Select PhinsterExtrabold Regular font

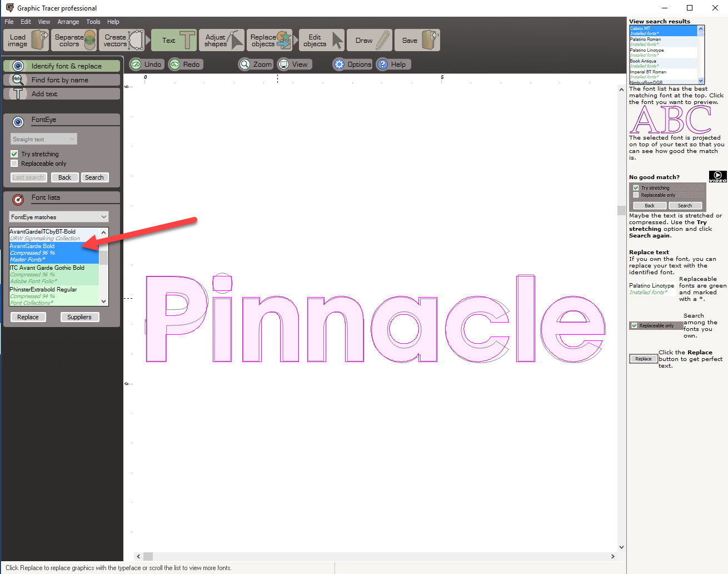(54, 296)
